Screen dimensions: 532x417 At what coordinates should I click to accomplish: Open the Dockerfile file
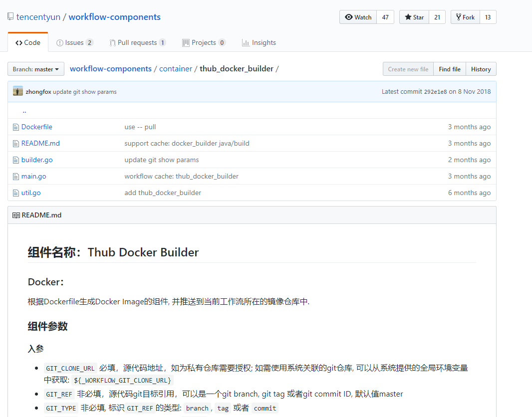pos(36,127)
